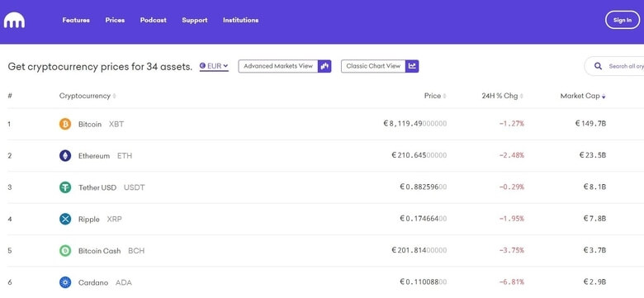Viewport: 644px width, 298px height.
Task: Click Bitcoin Cash market cap €3.7B
Action: (594, 250)
